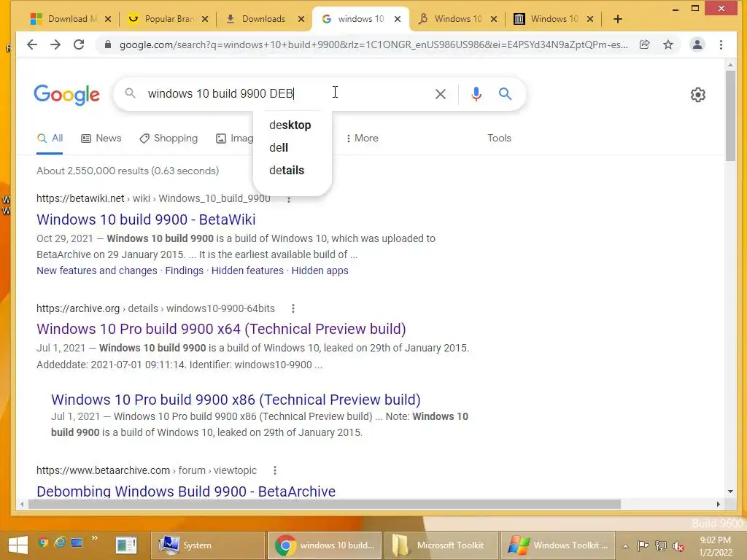Screen dimensions: 747x560
Task: Reload the Google search page
Action: tap(79, 44)
